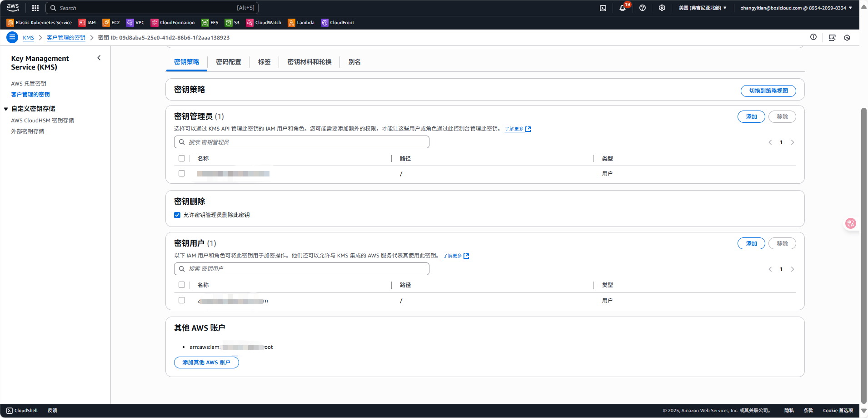Open the account menu dropdown
The width and height of the screenshot is (868, 418).
796,8
